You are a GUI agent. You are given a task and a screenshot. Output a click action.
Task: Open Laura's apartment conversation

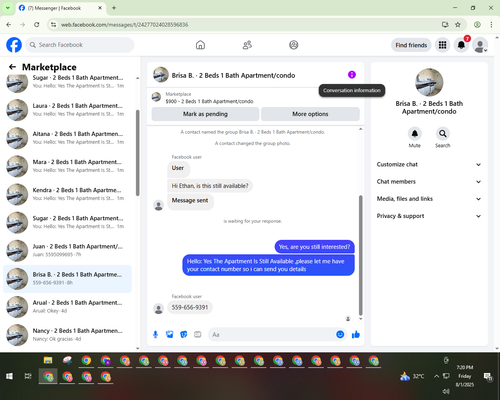coord(67,110)
